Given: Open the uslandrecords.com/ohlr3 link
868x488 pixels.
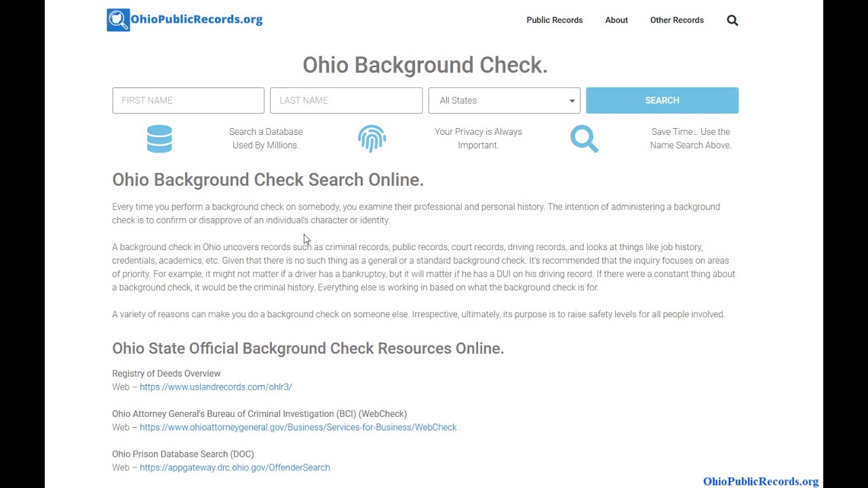Looking at the screenshot, I should click(216, 387).
